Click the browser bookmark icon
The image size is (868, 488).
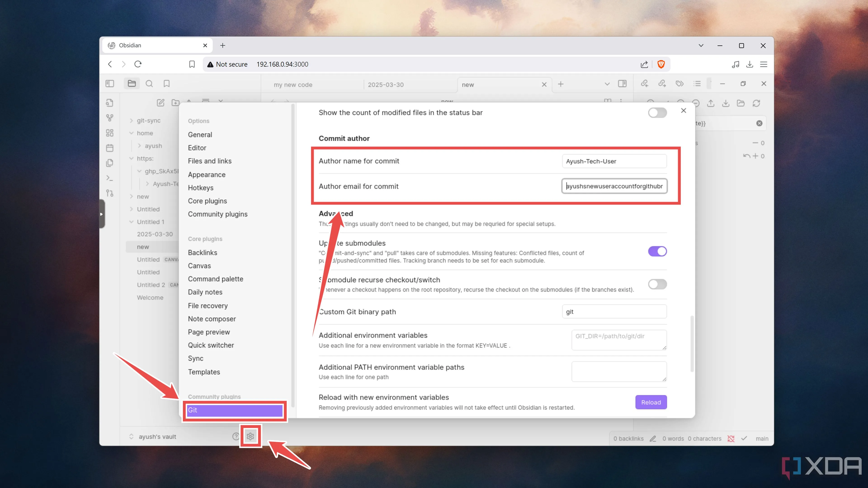coord(192,64)
